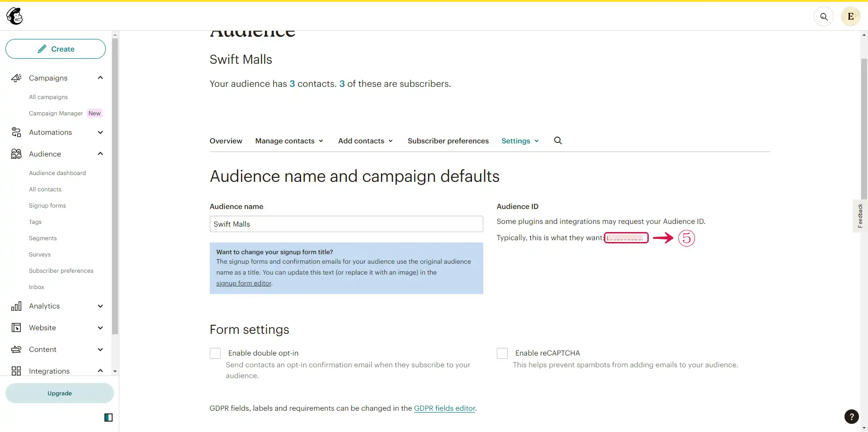Click the Content sidebar icon
Screen dimensions: 868x432
pyautogui.click(x=16, y=349)
